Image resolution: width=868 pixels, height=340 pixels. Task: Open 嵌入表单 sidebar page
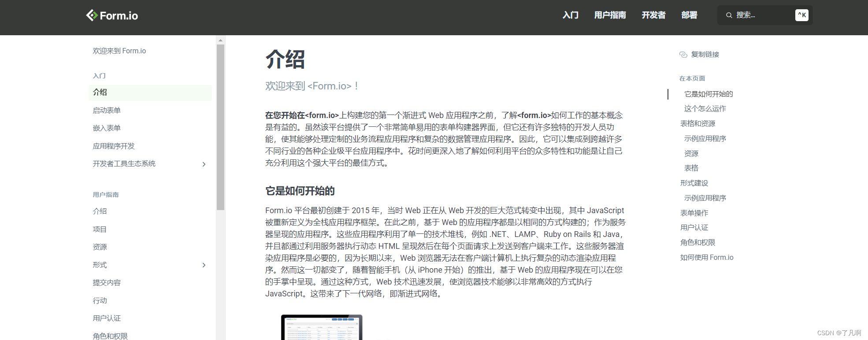[x=107, y=128]
